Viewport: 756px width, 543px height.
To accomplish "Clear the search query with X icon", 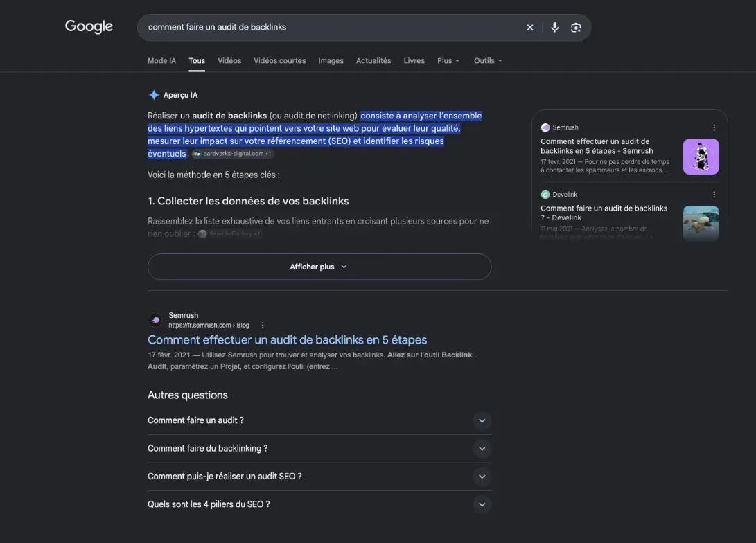I will point(530,28).
